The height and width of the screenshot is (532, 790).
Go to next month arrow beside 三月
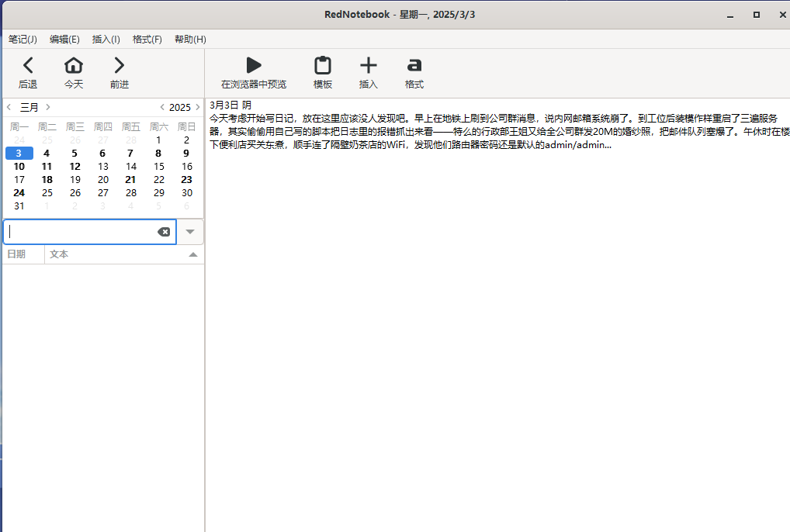(x=48, y=107)
